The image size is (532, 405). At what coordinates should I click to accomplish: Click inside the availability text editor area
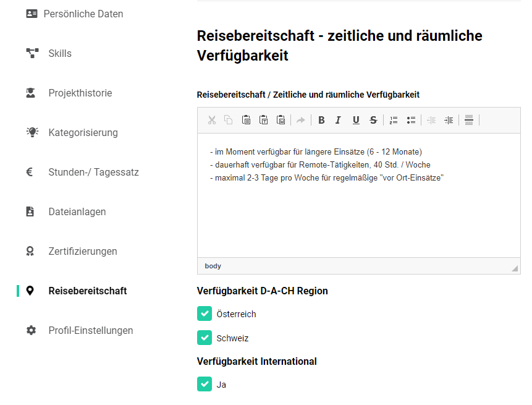click(x=358, y=195)
